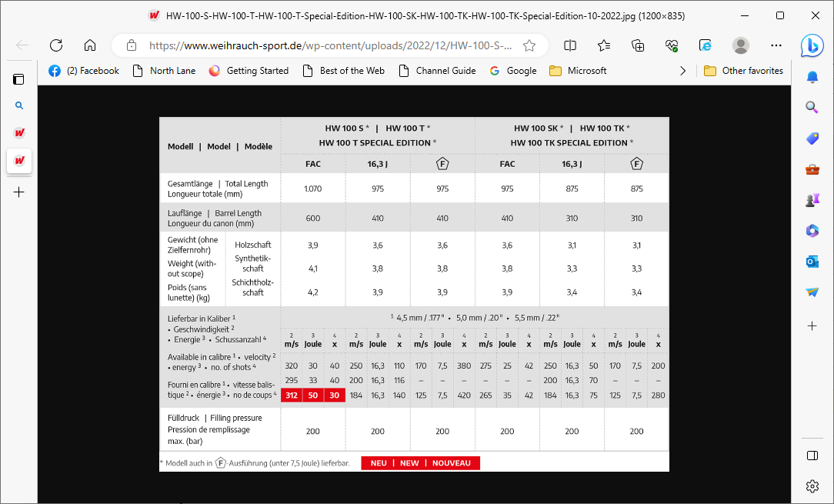The width and height of the screenshot is (834, 504).
Task: Click the browser back arrow
Action: (22, 45)
